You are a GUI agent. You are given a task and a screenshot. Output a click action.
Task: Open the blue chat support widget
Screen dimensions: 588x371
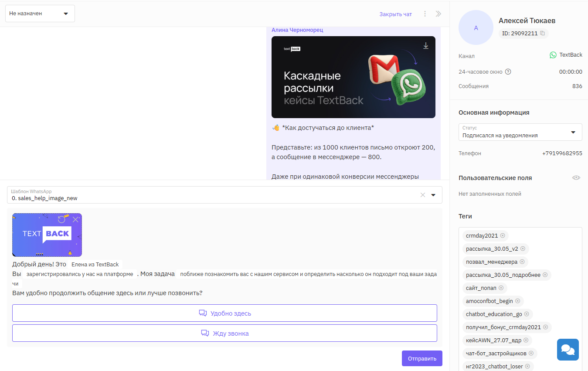pos(568,350)
